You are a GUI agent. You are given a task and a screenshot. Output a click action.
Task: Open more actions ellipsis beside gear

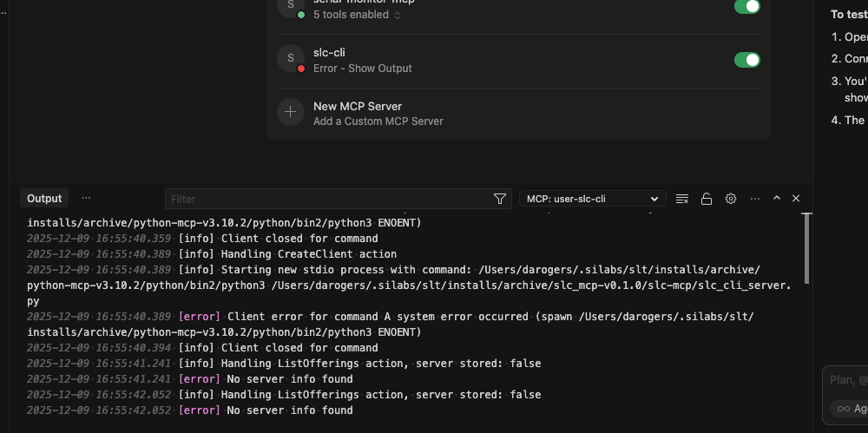755,198
